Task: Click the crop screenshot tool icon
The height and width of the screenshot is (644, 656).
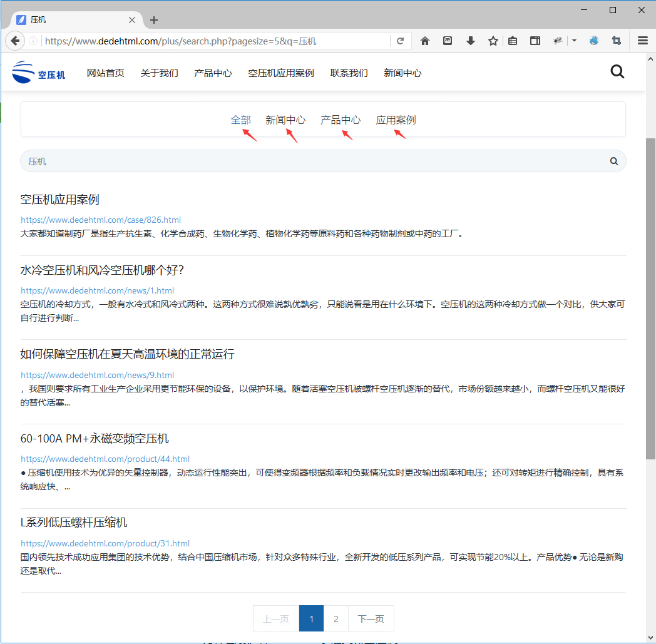Action: pos(617,41)
